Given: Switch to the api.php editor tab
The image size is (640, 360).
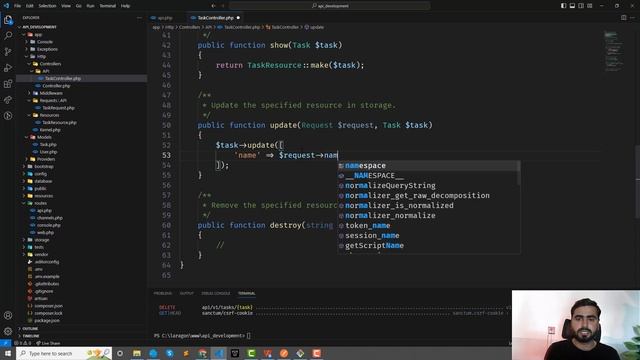Looking at the screenshot, I should (x=165, y=18).
